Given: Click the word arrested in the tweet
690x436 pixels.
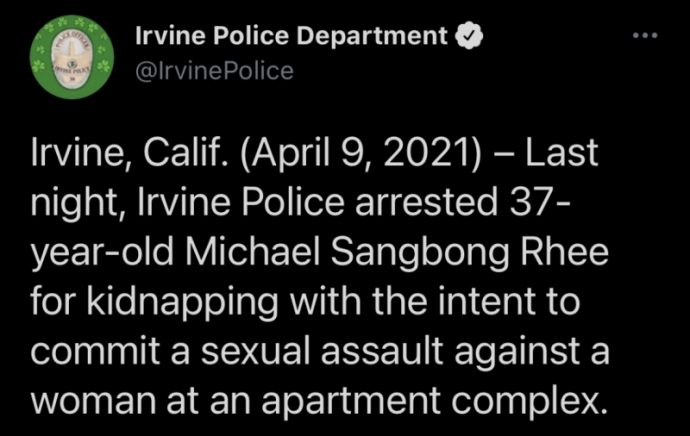Looking at the screenshot, I should (x=426, y=203).
